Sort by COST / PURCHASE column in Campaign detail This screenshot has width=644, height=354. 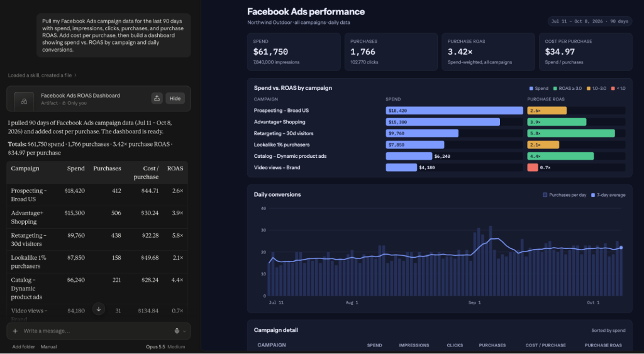click(x=545, y=345)
